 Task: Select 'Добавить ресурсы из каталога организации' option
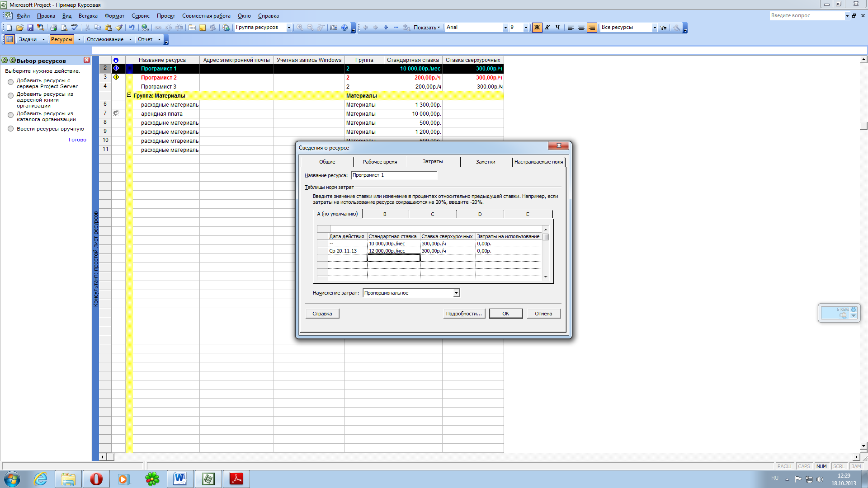[x=11, y=115]
